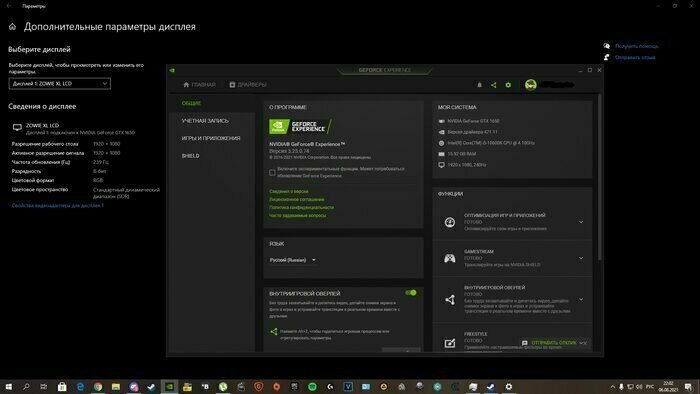Click the РУС language indicator in tray
Viewport: 700px width, 394px height.
[650, 386]
